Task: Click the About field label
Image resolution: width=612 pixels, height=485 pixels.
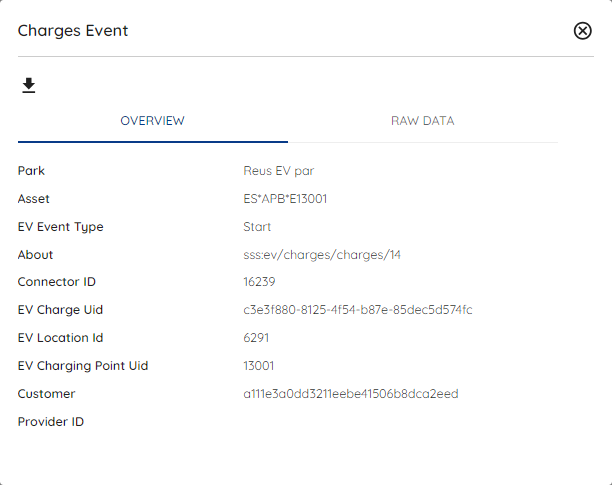Action: tap(35, 255)
